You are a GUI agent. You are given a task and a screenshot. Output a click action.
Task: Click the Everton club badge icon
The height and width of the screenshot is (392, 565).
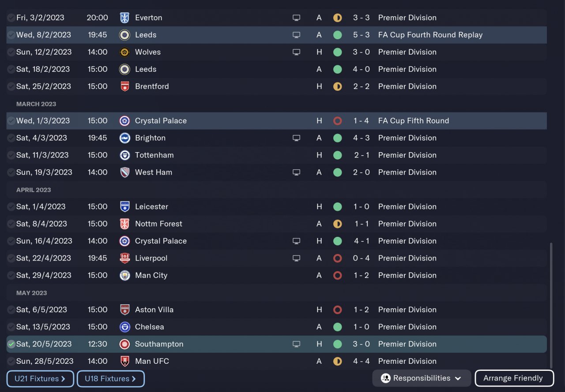[x=124, y=18]
